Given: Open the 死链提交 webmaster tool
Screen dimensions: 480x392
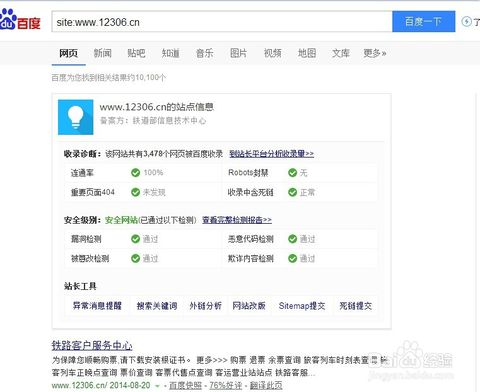Looking at the screenshot, I should point(355,306).
